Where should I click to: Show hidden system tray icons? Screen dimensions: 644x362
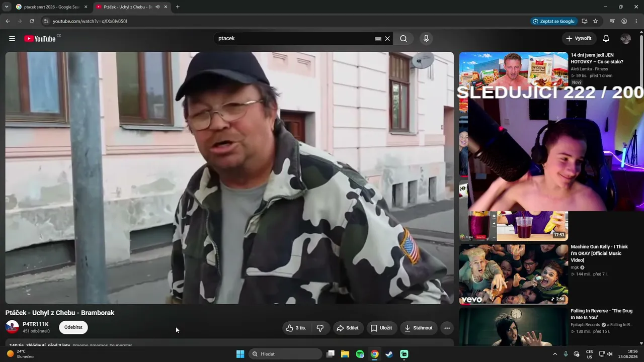[555, 354]
